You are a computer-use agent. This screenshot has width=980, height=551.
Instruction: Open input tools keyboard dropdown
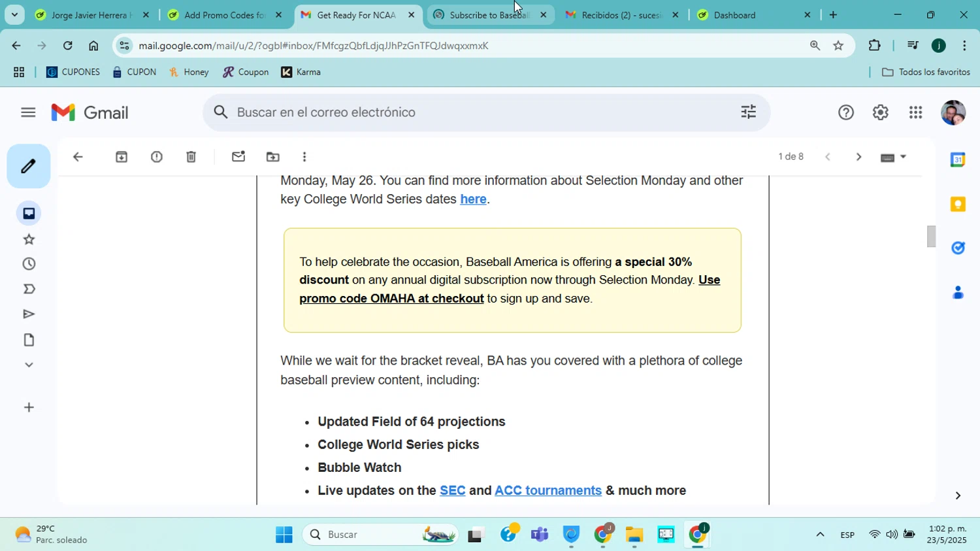[894, 157]
